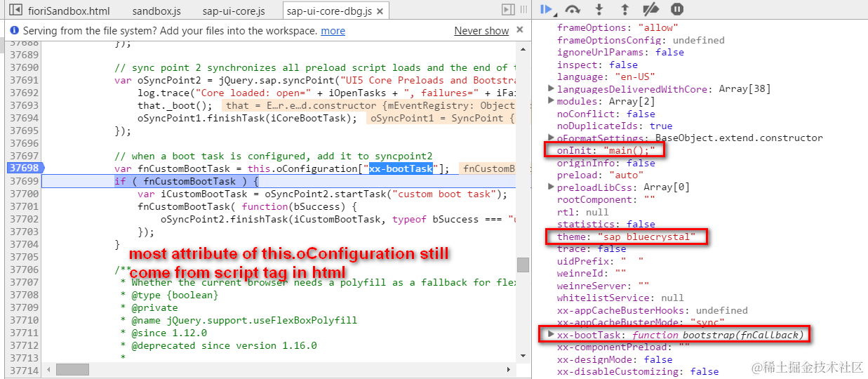Open the fioriSandbox.html tab
The image size is (868, 379).
point(69,11)
